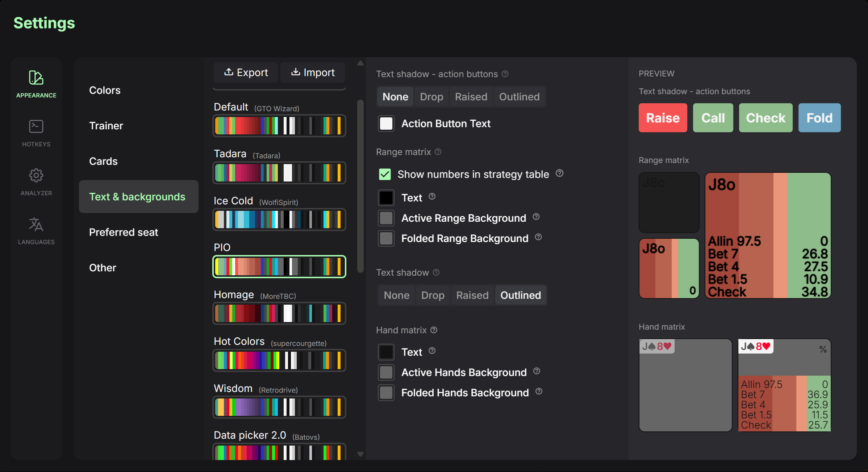Image resolution: width=868 pixels, height=472 pixels.
Task: Open Active Hands Background color swatch
Action: (x=386, y=372)
